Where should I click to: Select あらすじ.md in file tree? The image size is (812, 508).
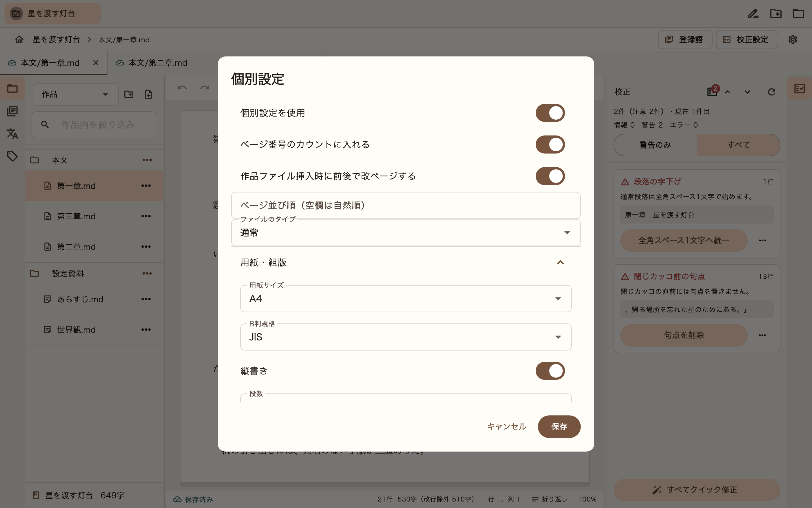[x=94, y=299]
